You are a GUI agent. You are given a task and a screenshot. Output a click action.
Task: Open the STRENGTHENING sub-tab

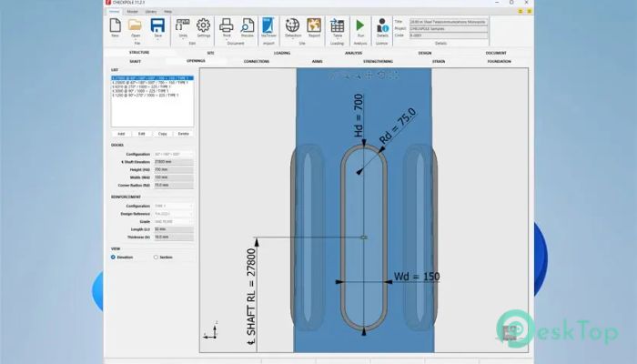click(x=378, y=61)
